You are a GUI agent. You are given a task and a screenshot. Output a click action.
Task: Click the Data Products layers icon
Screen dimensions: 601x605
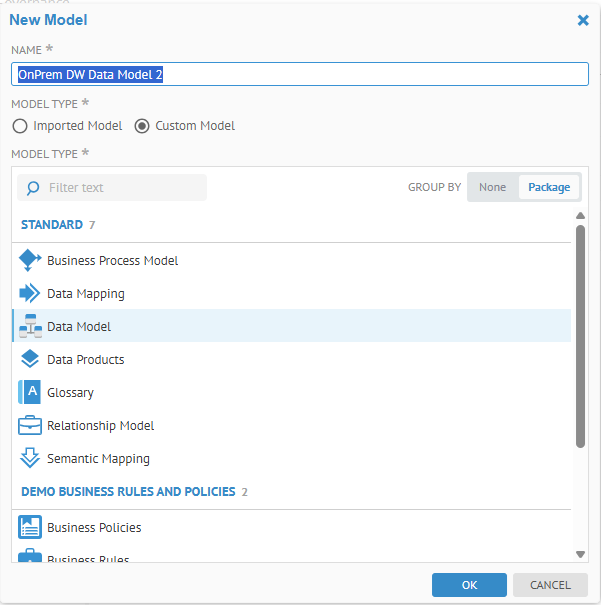pos(30,360)
